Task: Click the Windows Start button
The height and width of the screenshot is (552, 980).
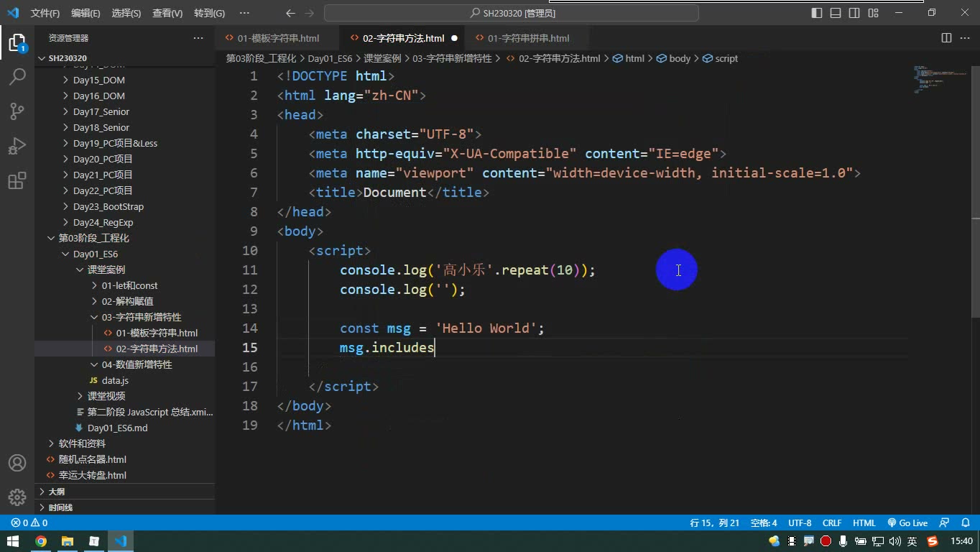Action: point(13,541)
